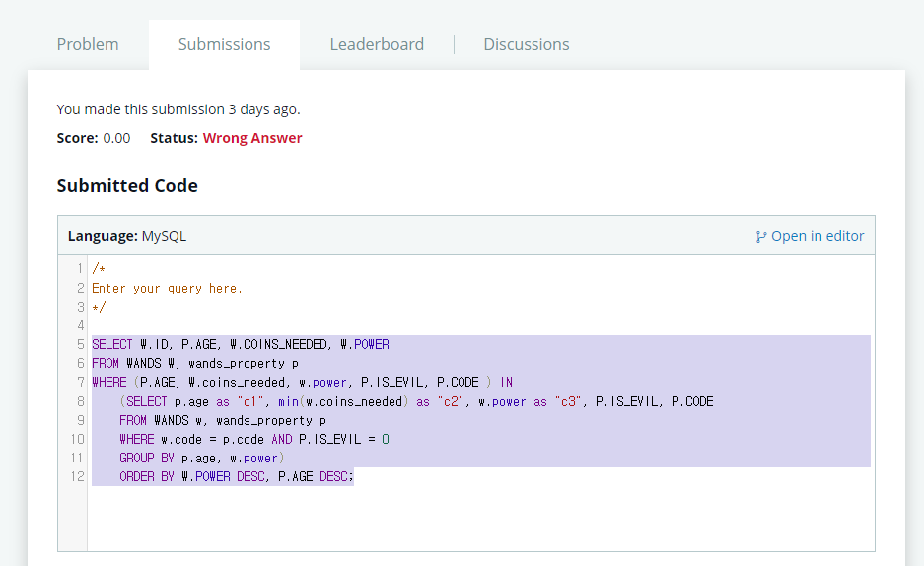Click the fork icon beside Open in editor
The height and width of the screenshot is (566, 924).
click(760, 237)
